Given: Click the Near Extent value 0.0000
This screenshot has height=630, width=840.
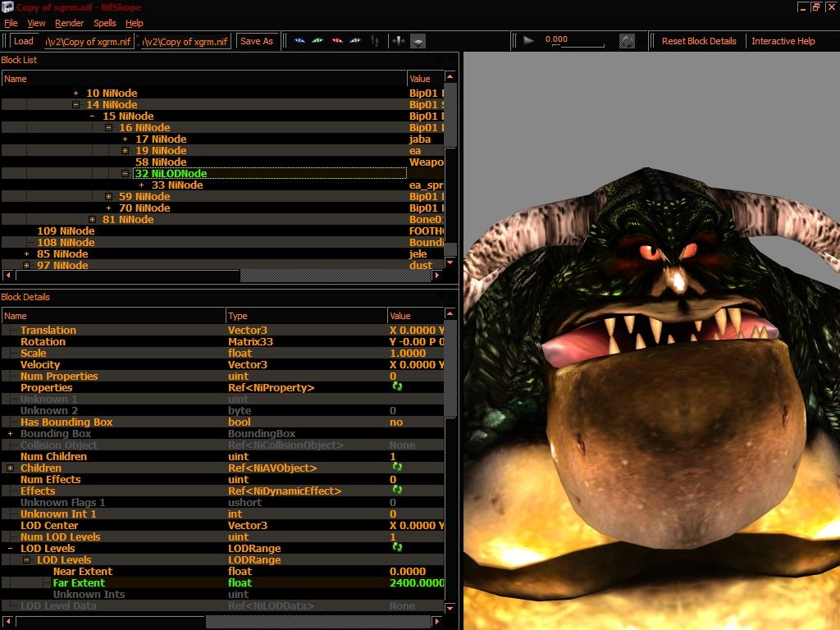Looking at the screenshot, I should (408, 572).
